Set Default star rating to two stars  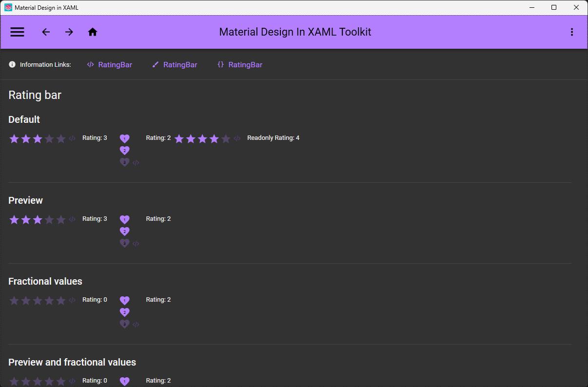(x=26, y=139)
